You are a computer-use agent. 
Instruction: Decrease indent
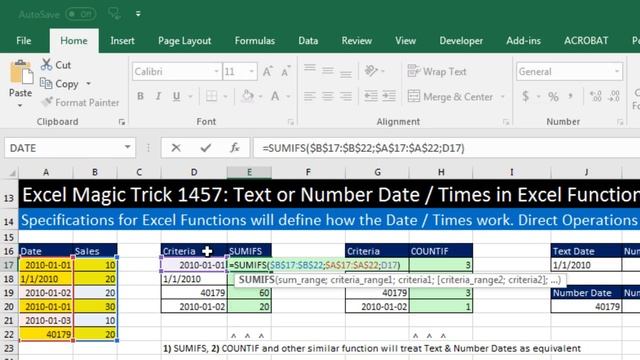click(x=371, y=96)
